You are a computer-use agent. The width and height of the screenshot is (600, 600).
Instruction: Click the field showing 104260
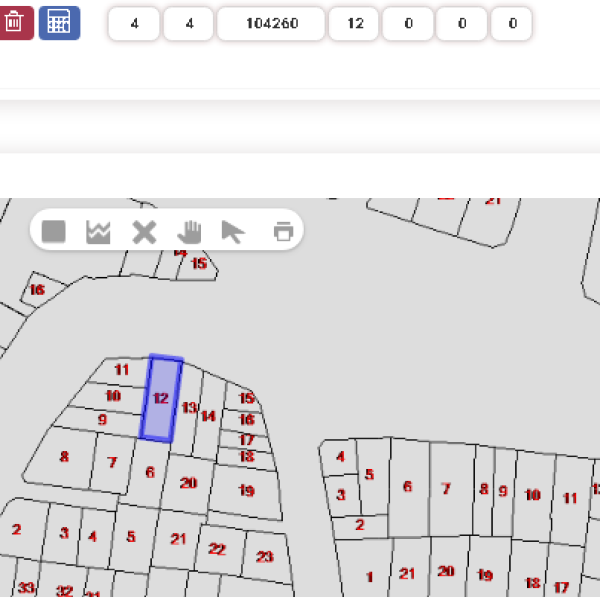click(271, 24)
